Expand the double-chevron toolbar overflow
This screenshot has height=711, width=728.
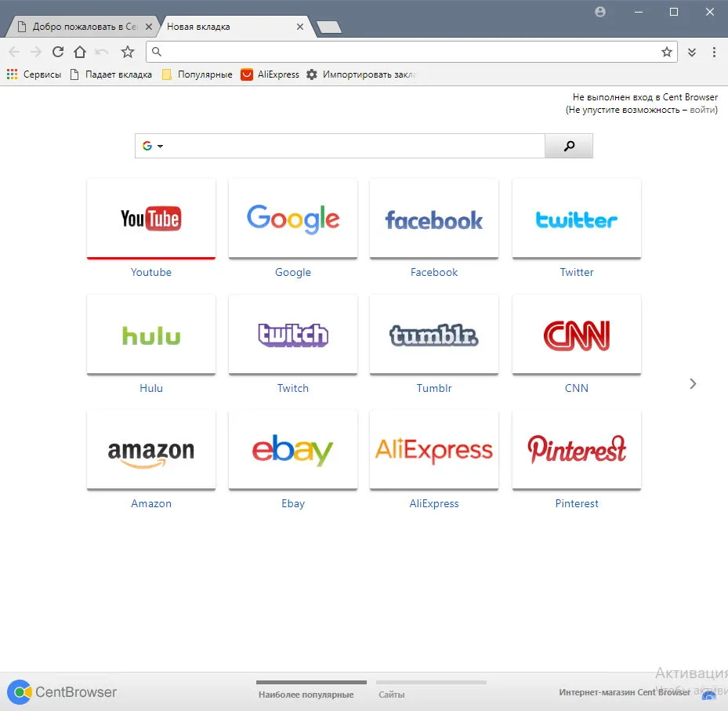click(x=692, y=52)
